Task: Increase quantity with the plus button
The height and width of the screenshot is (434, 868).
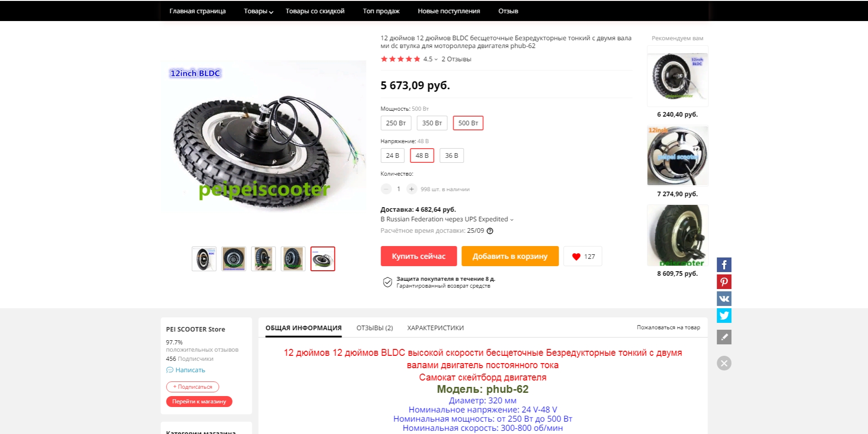Action: pos(412,189)
